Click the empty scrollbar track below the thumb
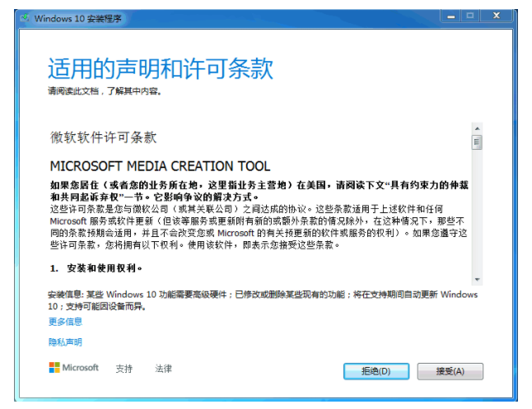The image size is (532, 409). coord(476,214)
